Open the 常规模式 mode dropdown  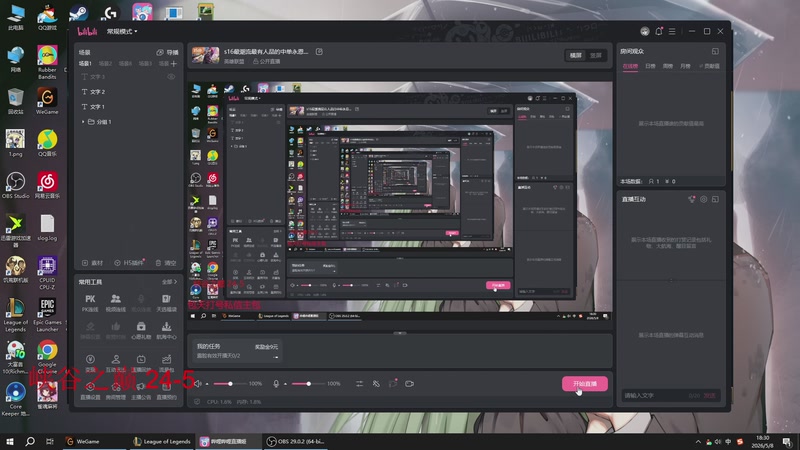coord(122,31)
